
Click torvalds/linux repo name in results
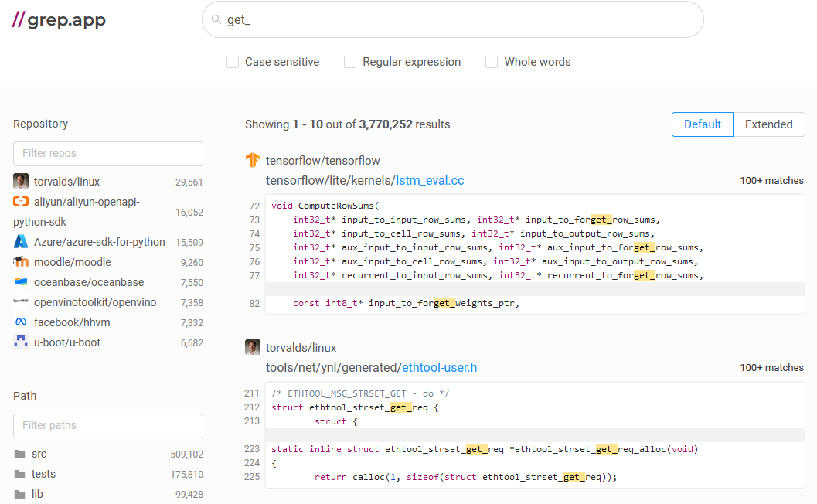click(x=301, y=348)
